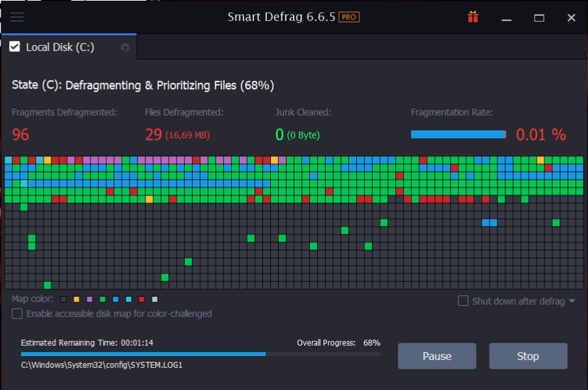
Task: Click the yellow map color swatch
Action: click(76, 299)
